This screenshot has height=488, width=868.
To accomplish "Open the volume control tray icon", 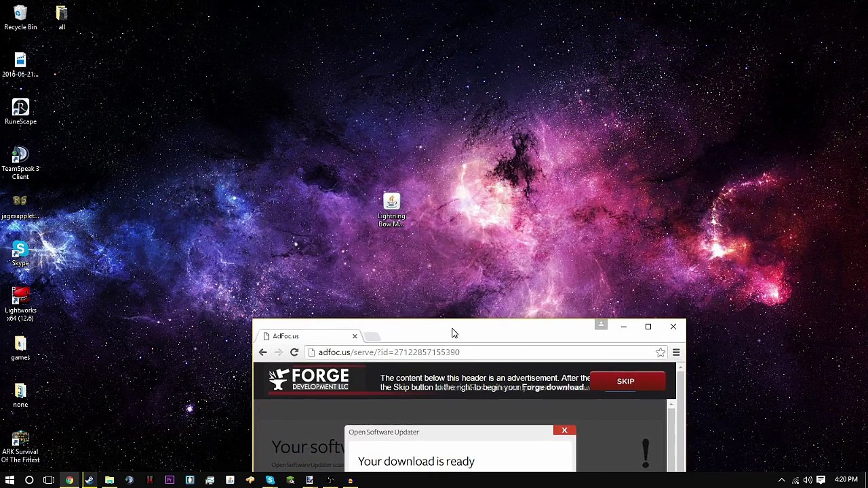I will coord(808,480).
